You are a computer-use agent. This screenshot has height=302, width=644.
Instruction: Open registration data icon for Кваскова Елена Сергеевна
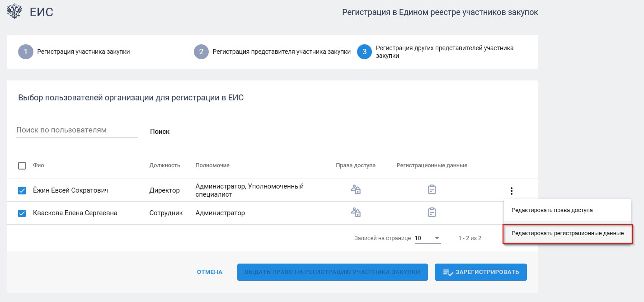pos(432,212)
